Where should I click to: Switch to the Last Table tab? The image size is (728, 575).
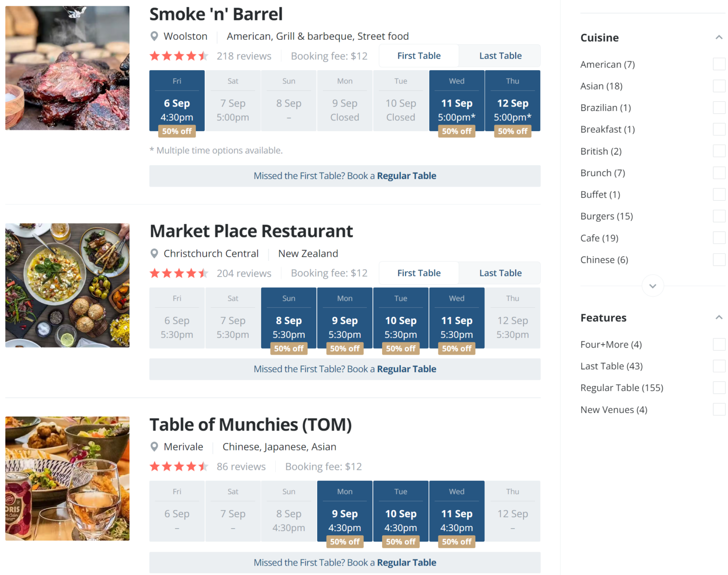click(x=500, y=55)
